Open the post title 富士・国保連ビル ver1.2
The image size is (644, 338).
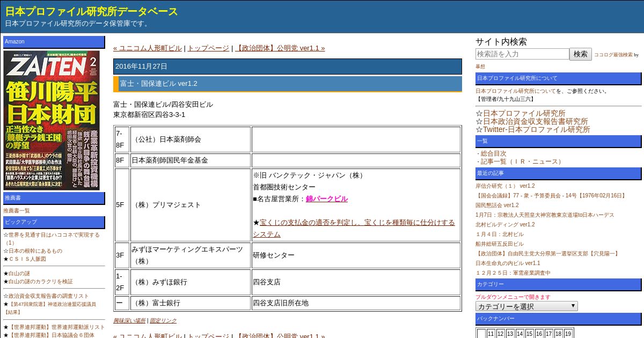(x=158, y=84)
